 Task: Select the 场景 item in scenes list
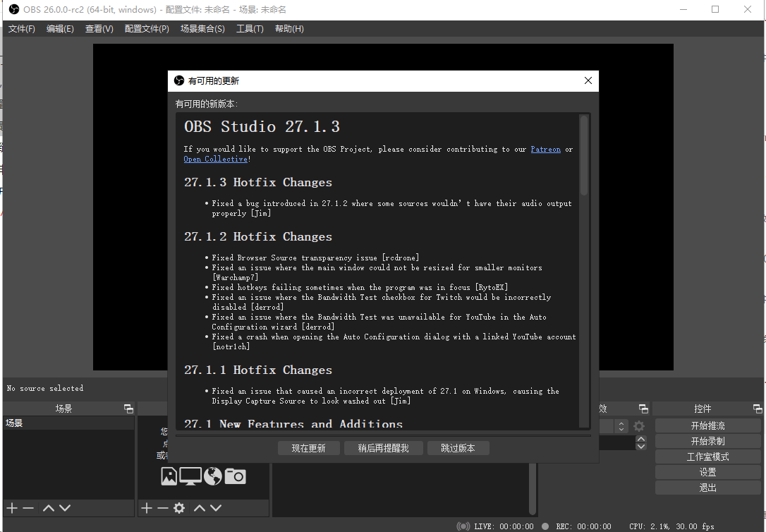[68, 423]
